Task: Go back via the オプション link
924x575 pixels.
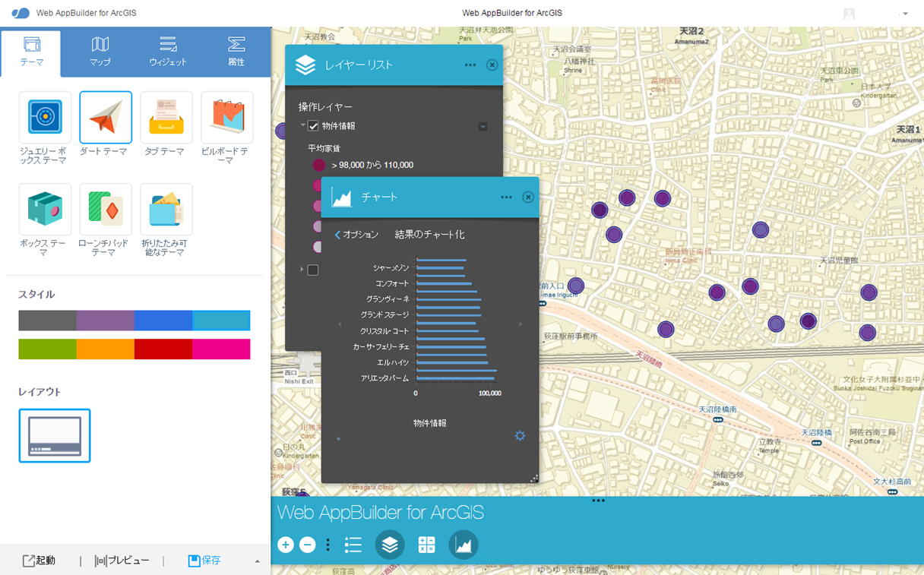Action: coord(356,235)
